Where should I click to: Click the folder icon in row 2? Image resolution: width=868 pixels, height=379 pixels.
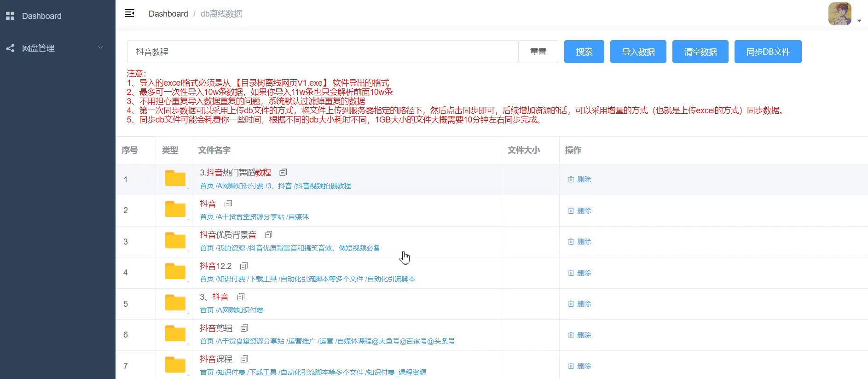click(x=175, y=209)
